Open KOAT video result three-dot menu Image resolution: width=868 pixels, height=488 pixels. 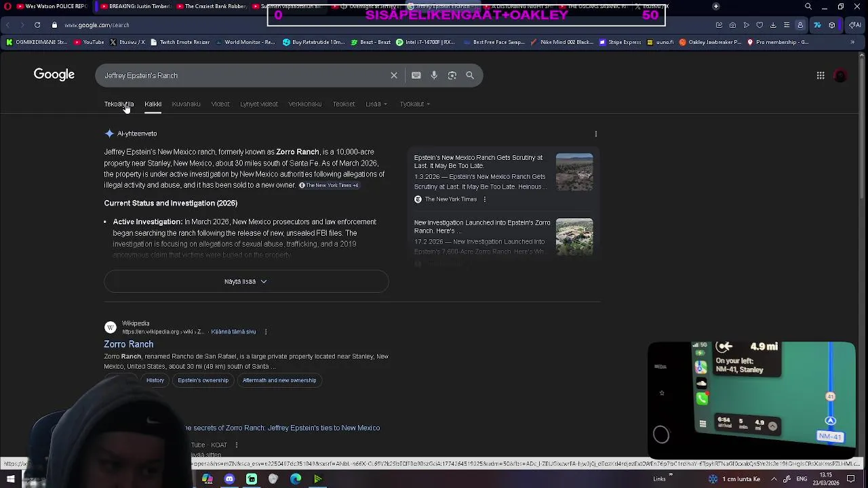[x=236, y=445]
